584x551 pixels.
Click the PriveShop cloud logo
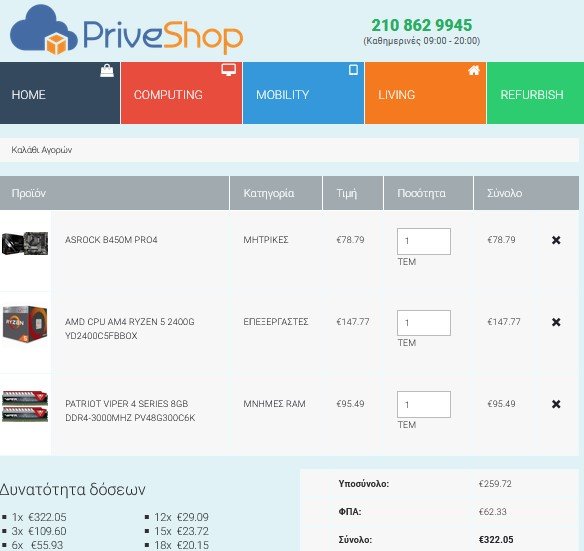click(x=126, y=30)
